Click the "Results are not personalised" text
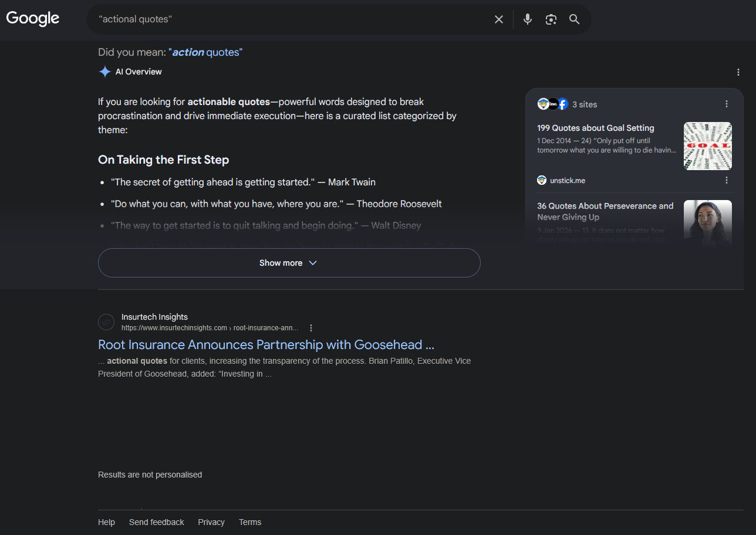The image size is (756, 535). [150, 475]
